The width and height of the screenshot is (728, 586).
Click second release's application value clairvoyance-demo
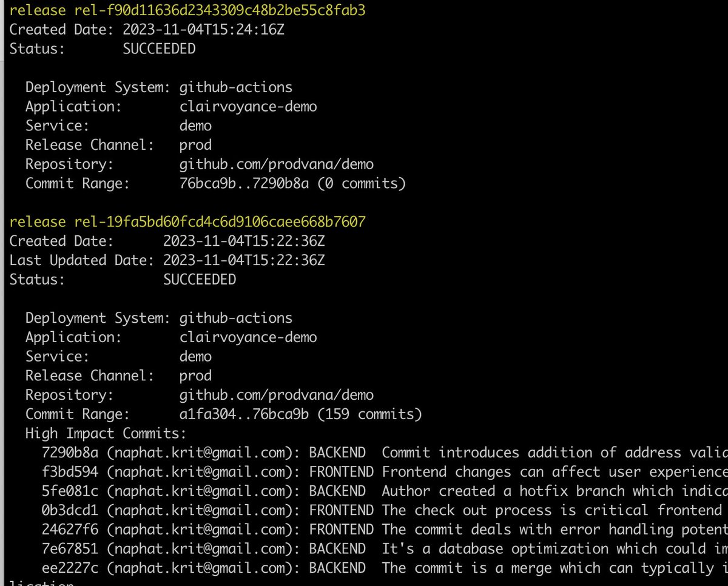point(248,337)
